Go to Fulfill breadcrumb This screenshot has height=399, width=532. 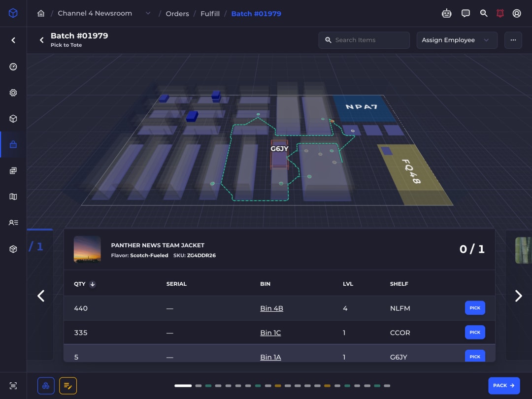click(x=210, y=14)
